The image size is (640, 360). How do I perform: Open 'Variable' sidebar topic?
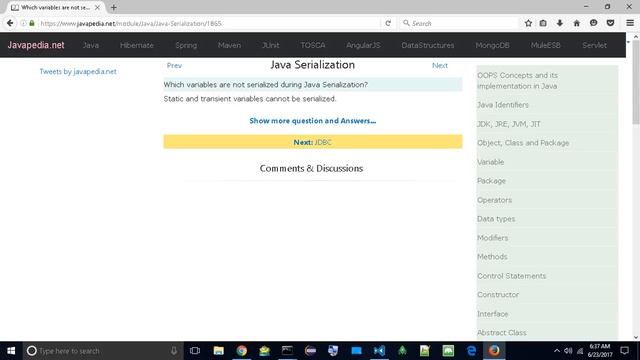(490, 162)
